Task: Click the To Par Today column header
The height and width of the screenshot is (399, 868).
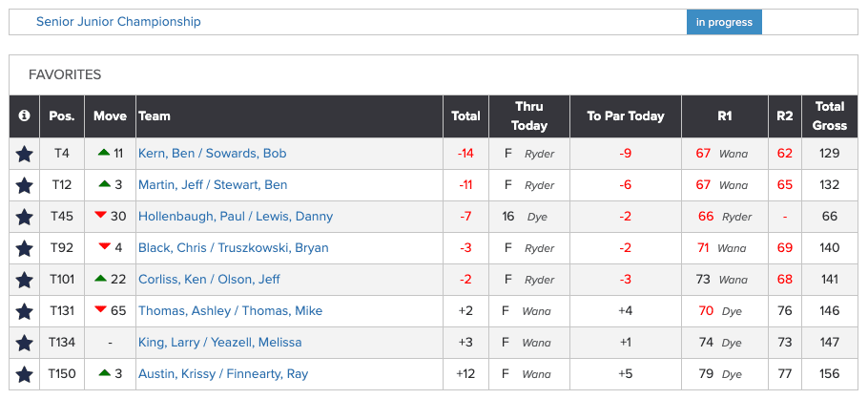Action: point(625,116)
